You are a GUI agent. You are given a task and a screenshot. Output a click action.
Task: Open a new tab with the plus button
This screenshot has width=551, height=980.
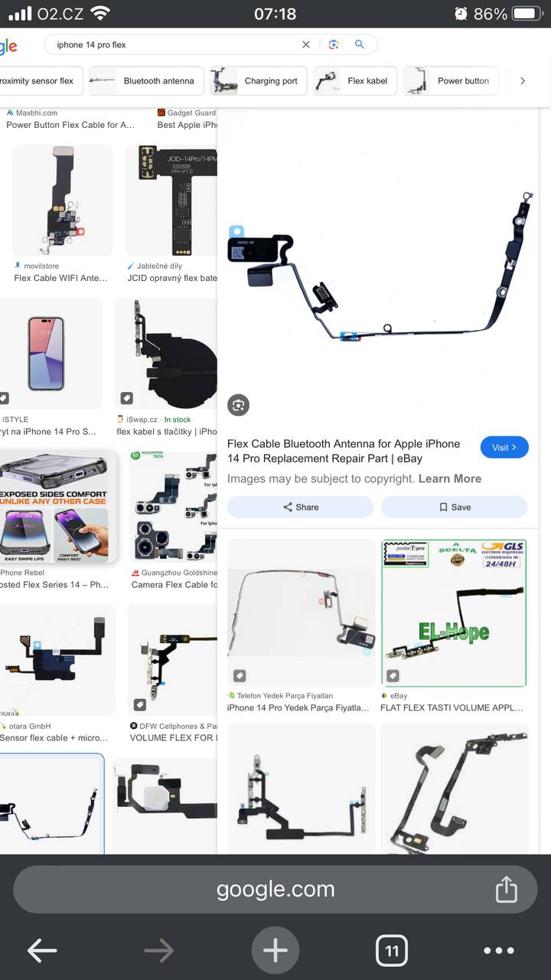point(275,951)
